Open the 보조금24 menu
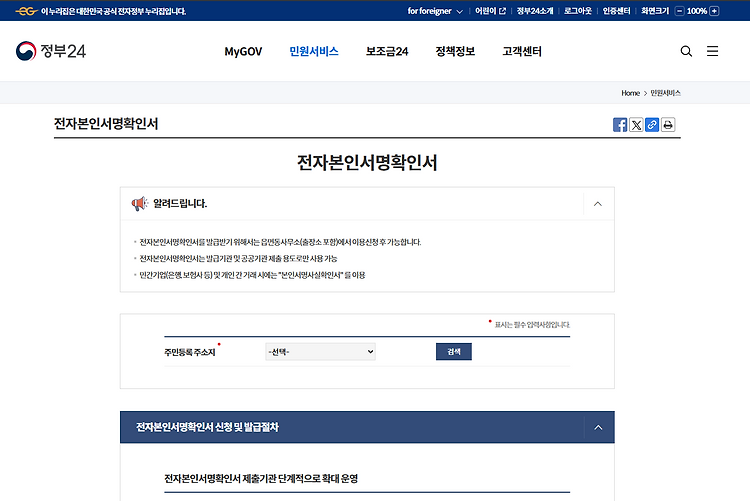This screenshot has width=750, height=501. pyautogui.click(x=387, y=51)
